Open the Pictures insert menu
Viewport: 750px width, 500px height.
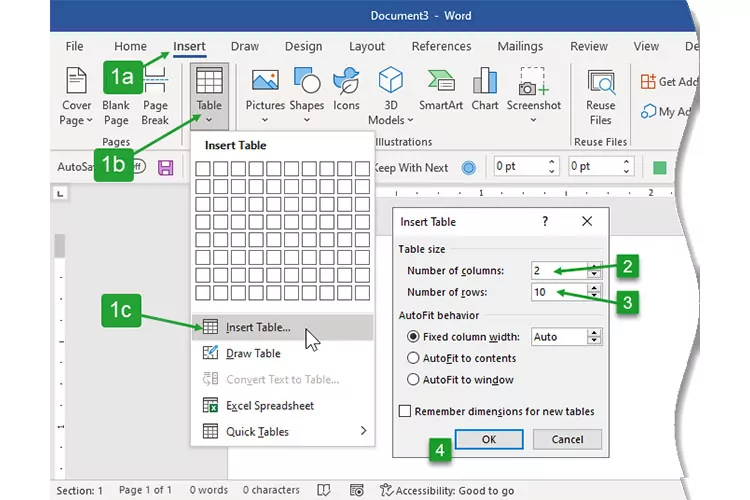(x=265, y=96)
